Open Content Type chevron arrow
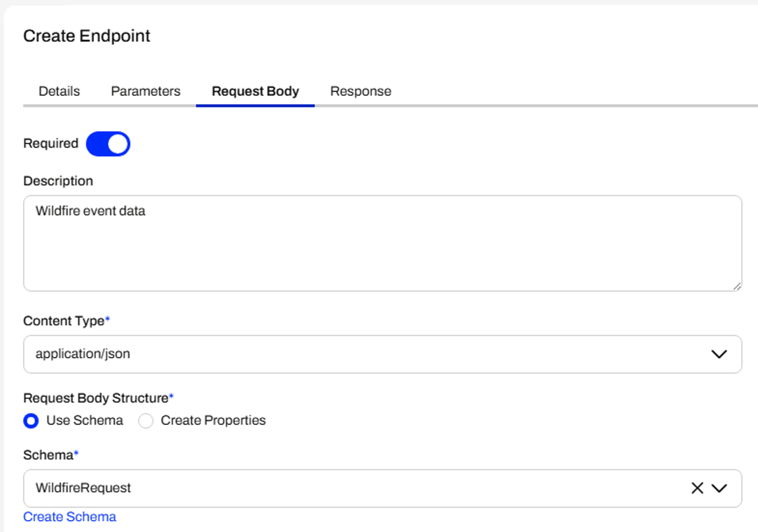This screenshot has height=532, width=758. tap(719, 354)
